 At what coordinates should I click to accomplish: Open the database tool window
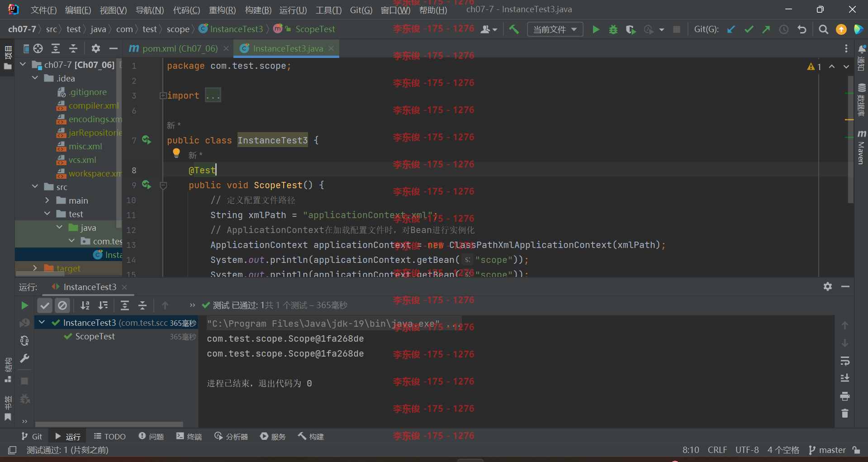(x=862, y=100)
